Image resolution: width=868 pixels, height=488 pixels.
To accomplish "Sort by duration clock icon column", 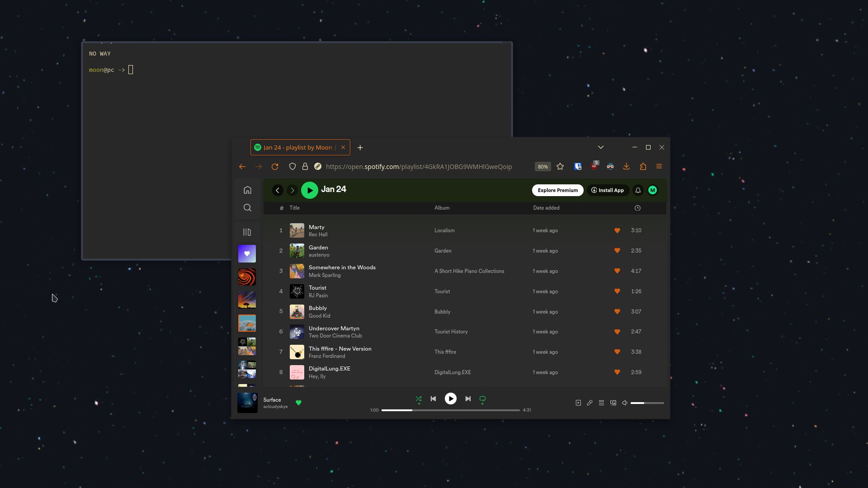I will [x=637, y=208].
